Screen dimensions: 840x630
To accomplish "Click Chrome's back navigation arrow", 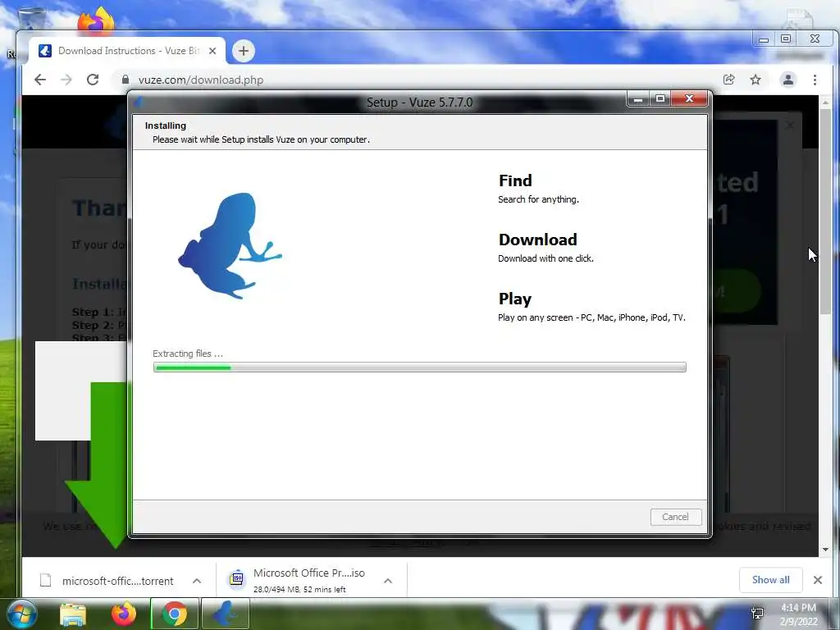I will (x=40, y=80).
